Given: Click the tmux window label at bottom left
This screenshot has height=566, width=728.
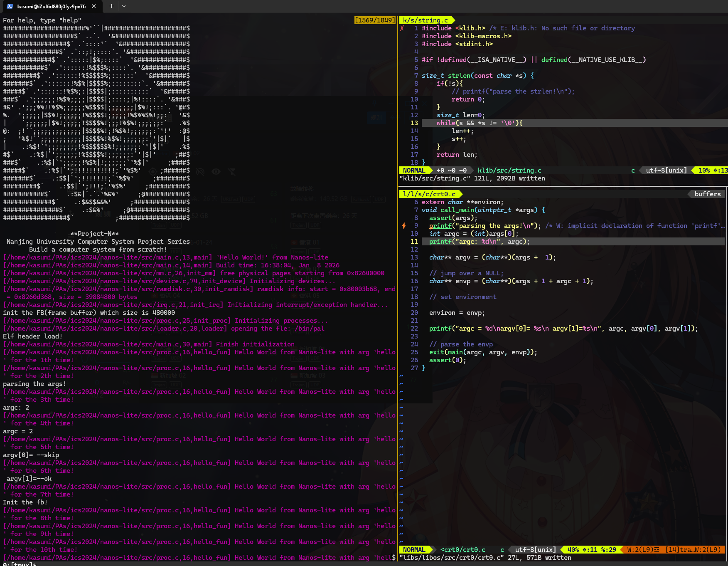Looking at the screenshot, I should pyautogui.click(x=19, y=564).
